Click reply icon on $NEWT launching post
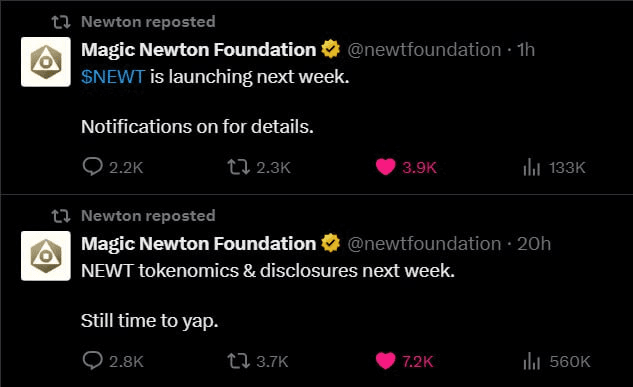 click(x=92, y=167)
